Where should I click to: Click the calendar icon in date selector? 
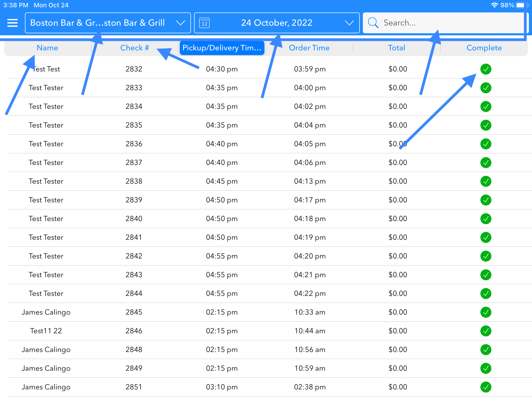(x=204, y=23)
